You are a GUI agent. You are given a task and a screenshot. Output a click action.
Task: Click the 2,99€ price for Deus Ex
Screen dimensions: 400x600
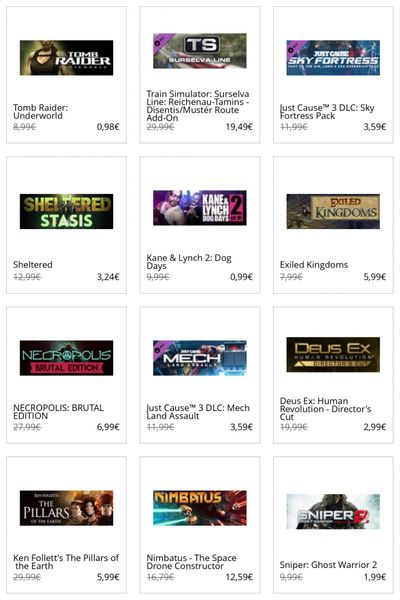click(375, 427)
